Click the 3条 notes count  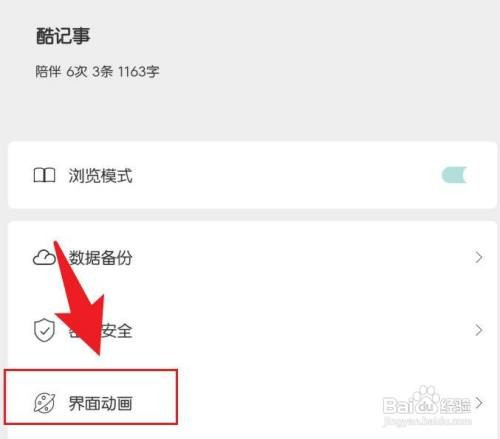103,71
